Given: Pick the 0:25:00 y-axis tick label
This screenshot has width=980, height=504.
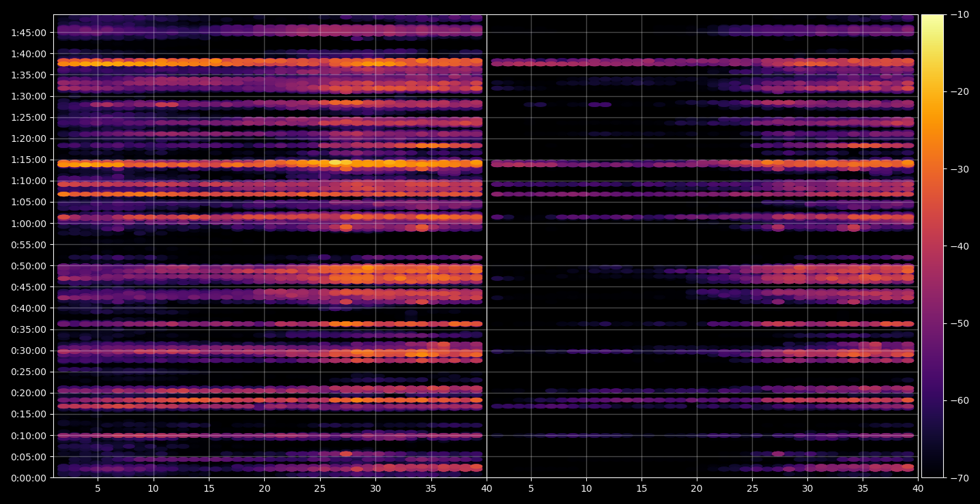Looking at the screenshot, I should tap(29, 372).
